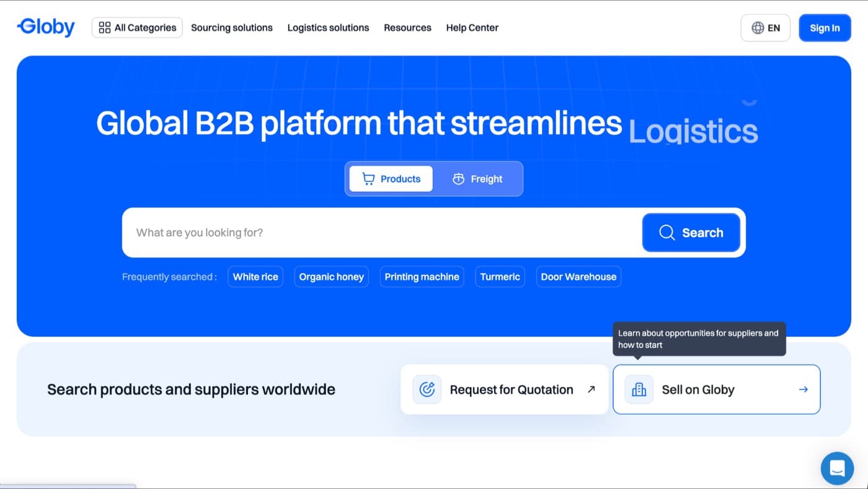The width and height of the screenshot is (868, 489).
Task: Click the cart icon on Products tab
Action: coord(368,179)
